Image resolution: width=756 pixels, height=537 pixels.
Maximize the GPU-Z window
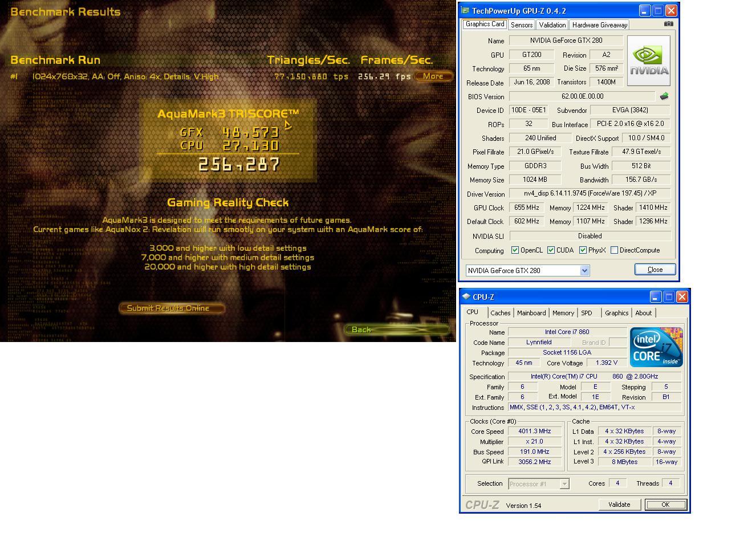pyautogui.click(x=658, y=10)
